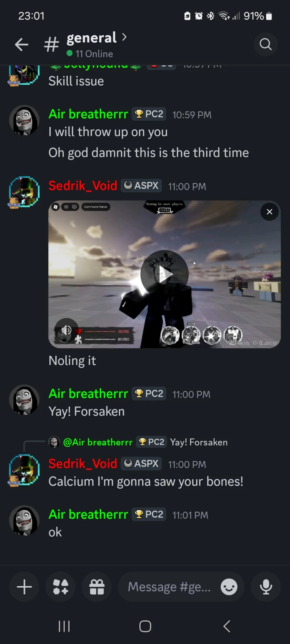
Task: Open the apps launcher icon
Action: click(x=61, y=587)
